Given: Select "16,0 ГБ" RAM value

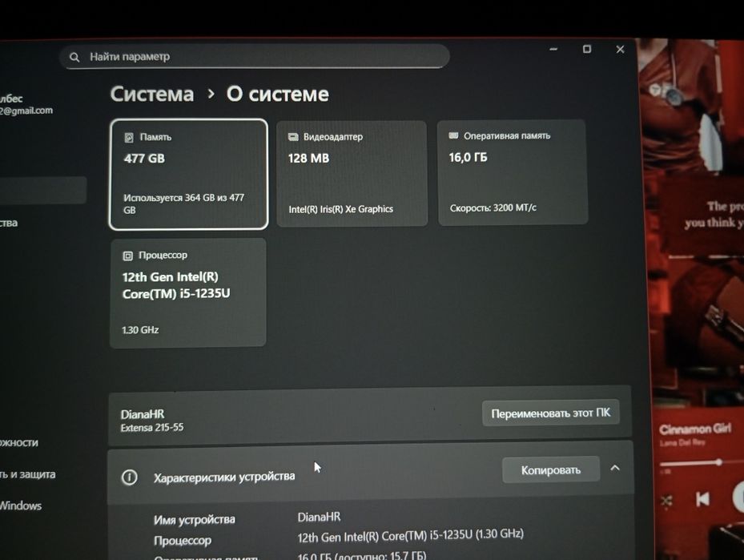Looking at the screenshot, I should [x=468, y=157].
